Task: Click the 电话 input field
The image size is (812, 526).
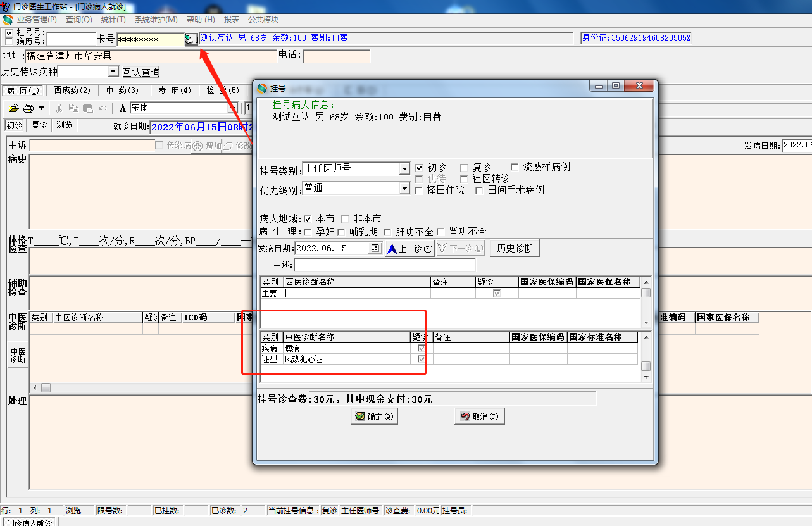Action: coord(337,56)
